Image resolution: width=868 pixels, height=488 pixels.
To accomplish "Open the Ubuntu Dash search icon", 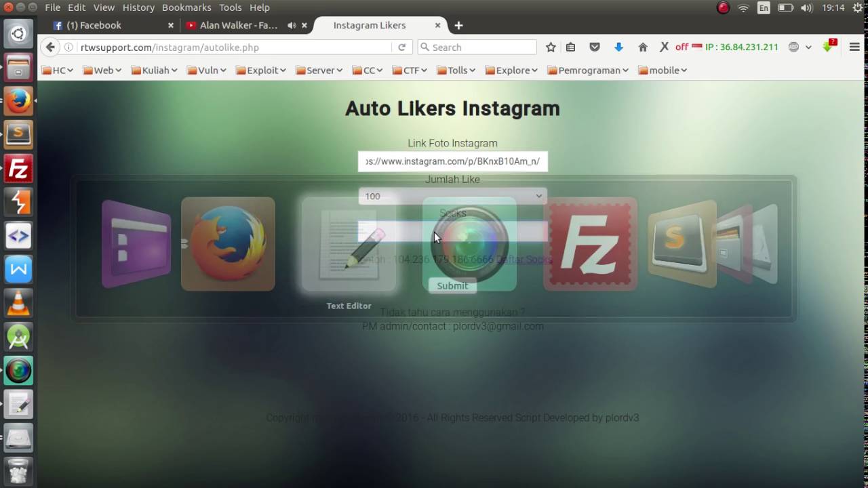I will coord(18,33).
